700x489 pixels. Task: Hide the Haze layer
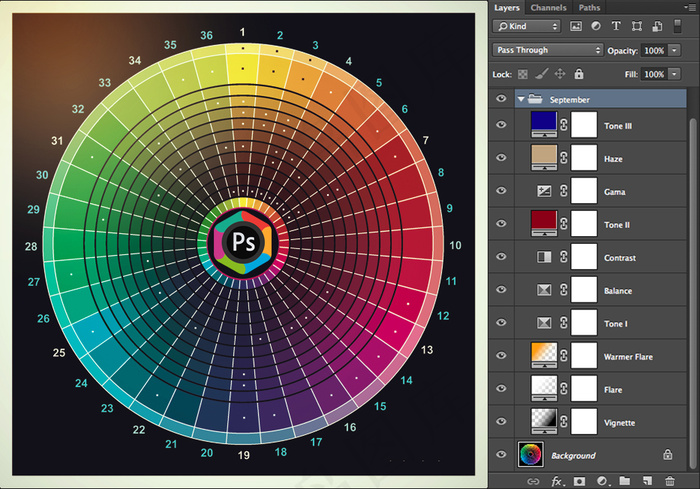[x=502, y=158]
